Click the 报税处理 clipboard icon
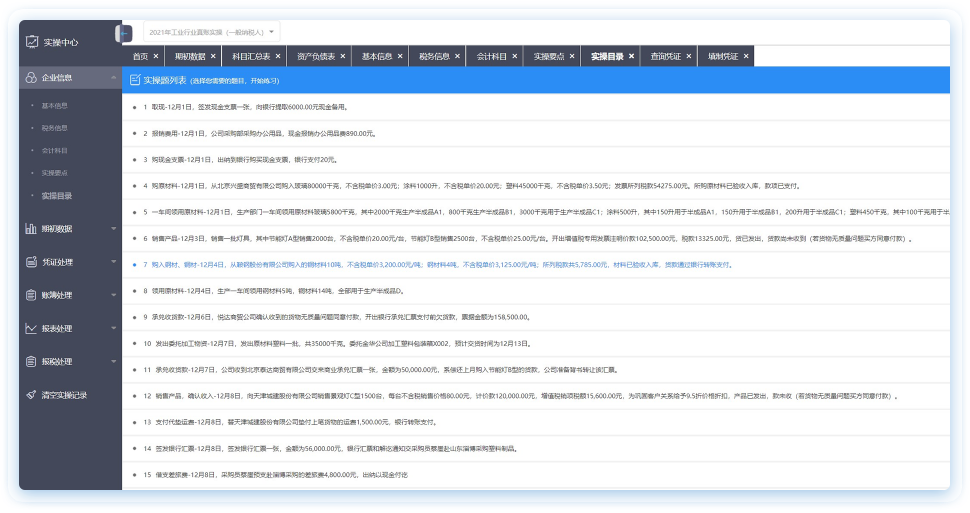 click(31, 361)
